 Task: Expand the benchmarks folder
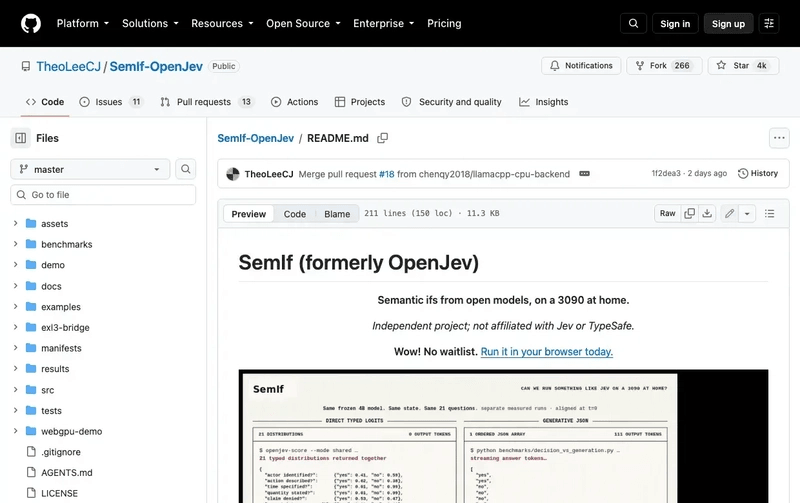click(15, 244)
